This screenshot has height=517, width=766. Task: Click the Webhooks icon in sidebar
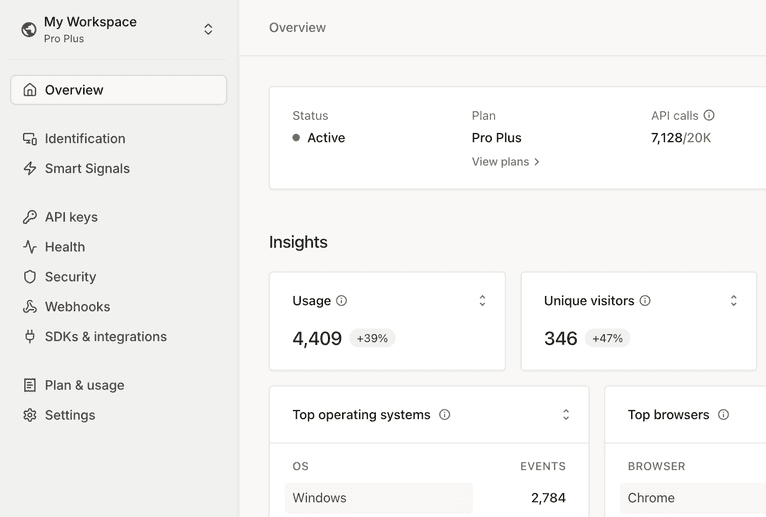coord(30,307)
